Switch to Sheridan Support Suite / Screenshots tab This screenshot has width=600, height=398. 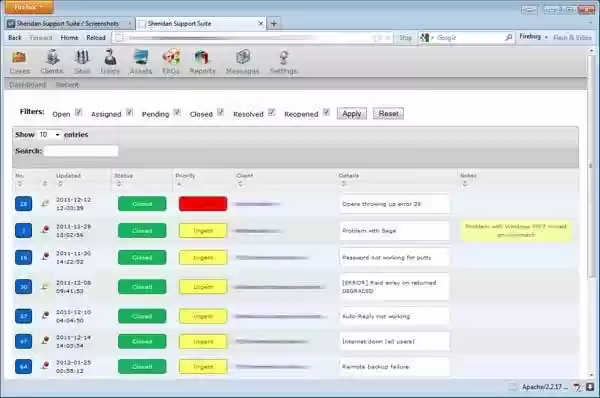[x=69, y=24]
